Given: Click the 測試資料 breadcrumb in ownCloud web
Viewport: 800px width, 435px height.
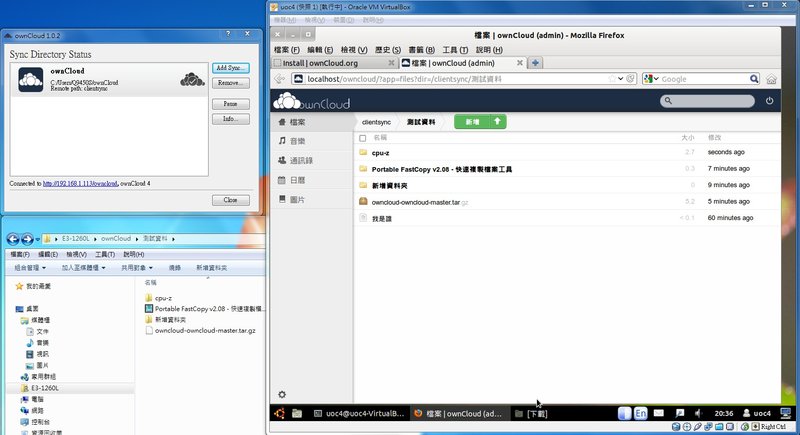Looking at the screenshot, I should [421, 122].
